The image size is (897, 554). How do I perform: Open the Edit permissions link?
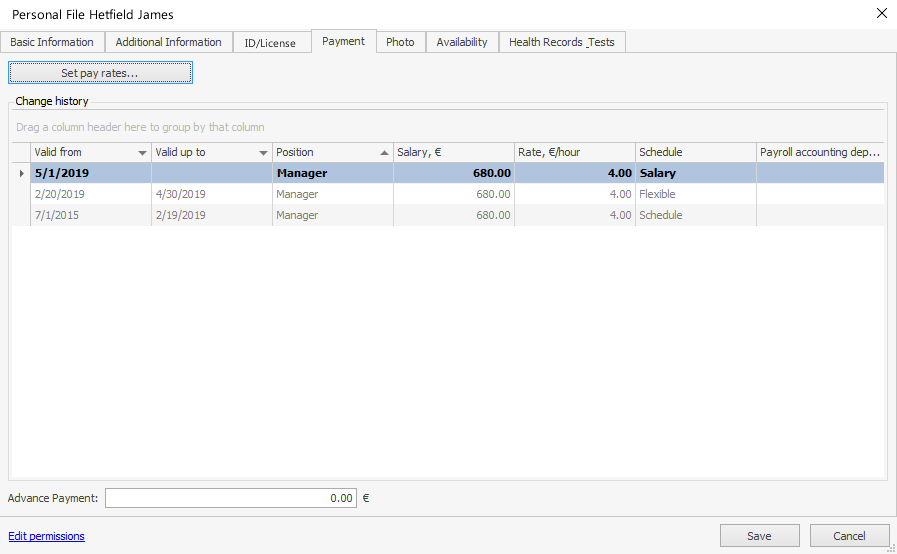46,536
